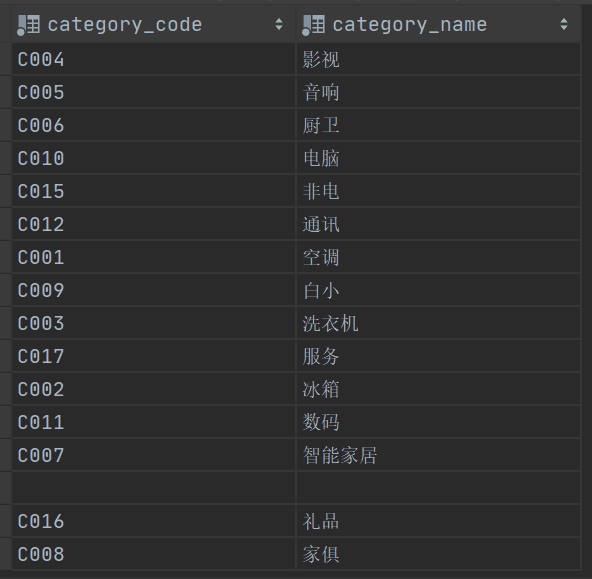This screenshot has width=592, height=579.
Task: Select the 智能家居 cell
Action: (438, 455)
